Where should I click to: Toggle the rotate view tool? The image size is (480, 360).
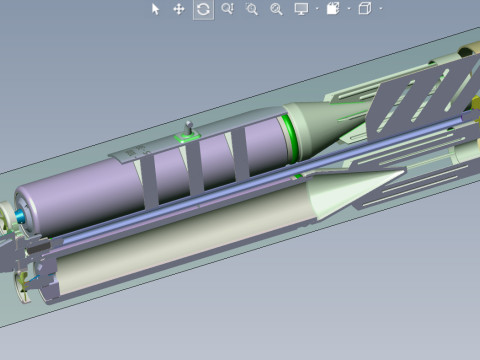(x=203, y=9)
